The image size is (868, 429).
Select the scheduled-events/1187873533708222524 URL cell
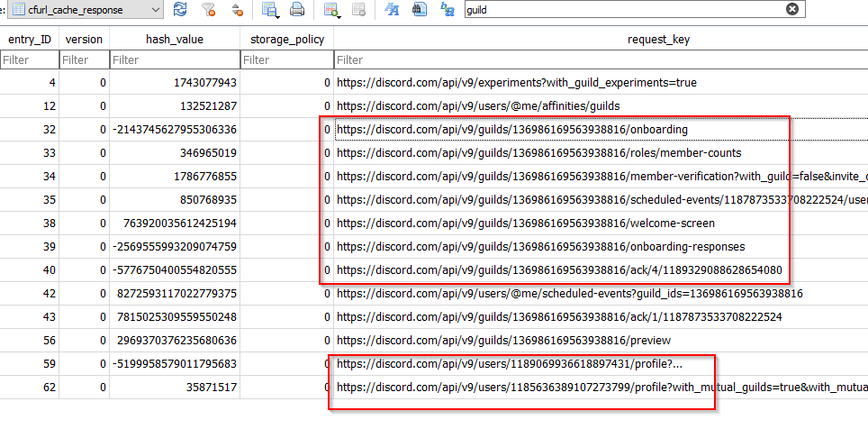[601, 200]
